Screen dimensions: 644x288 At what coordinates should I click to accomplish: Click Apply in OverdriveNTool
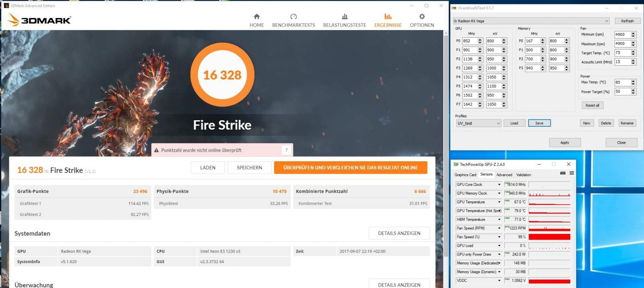565,142
